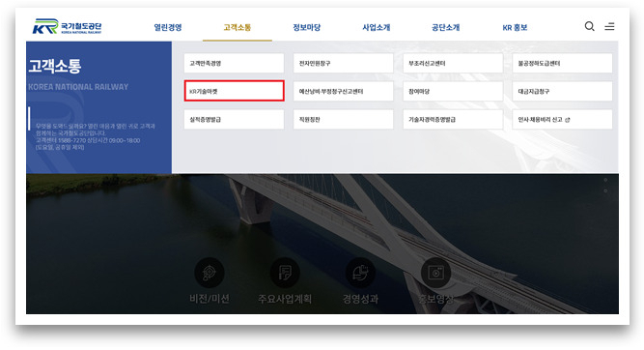Open the 열린경영 top menu
This screenshot has width=644, height=350.
(x=168, y=28)
